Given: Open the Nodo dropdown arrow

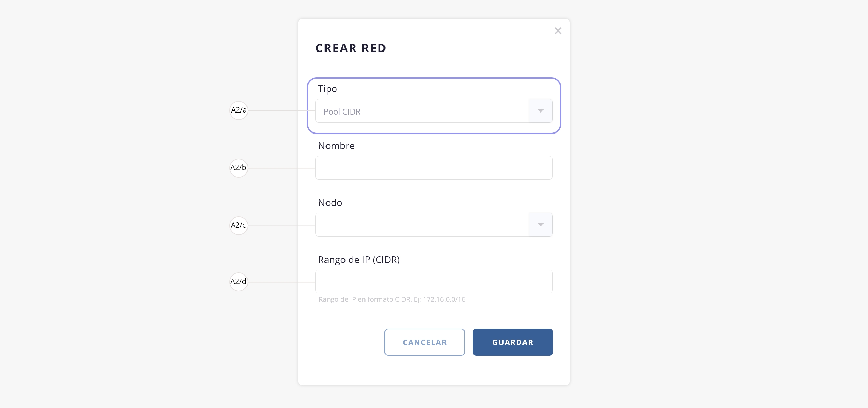Looking at the screenshot, I should [540, 225].
